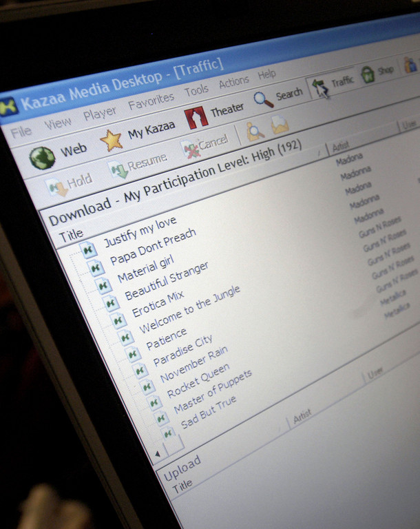Click the envelope message toolbar icon

click(x=280, y=124)
